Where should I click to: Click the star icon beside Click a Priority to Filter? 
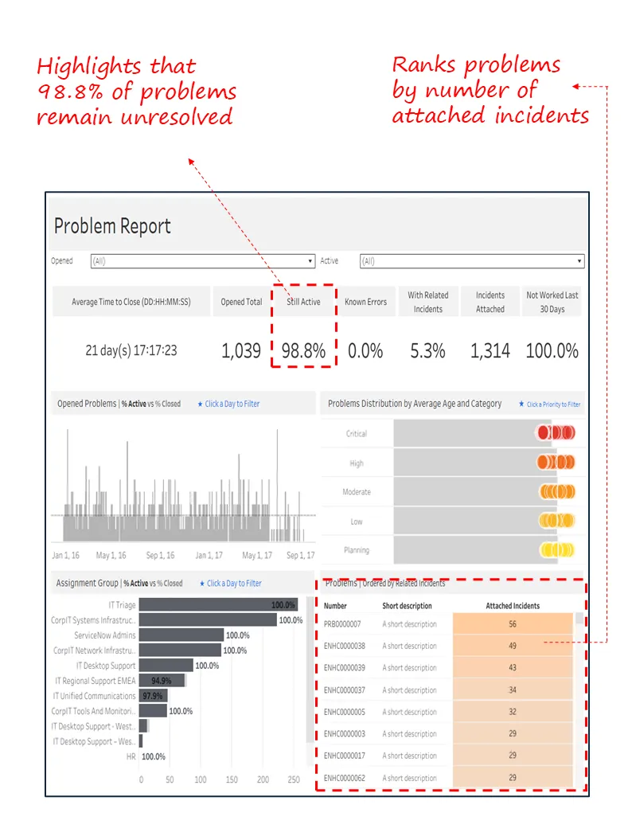click(521, 404)
